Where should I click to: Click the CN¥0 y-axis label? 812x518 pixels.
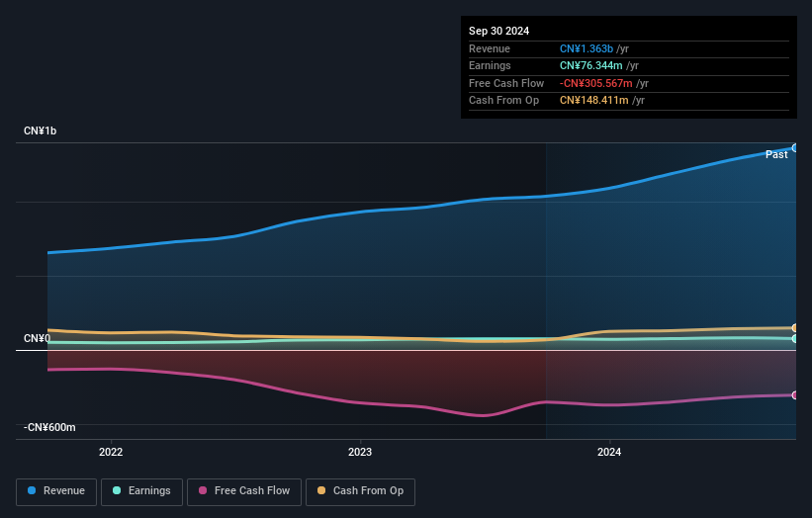(37, 338)
